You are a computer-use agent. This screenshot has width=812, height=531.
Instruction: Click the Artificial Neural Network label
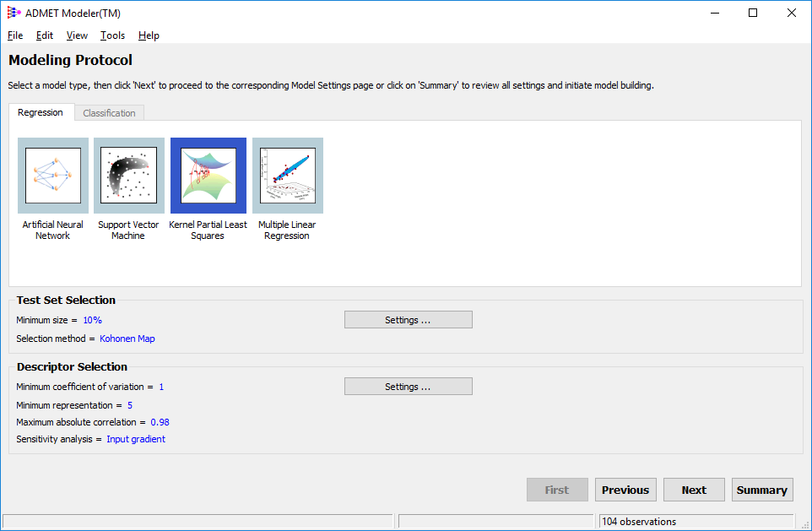pos(53,230)
